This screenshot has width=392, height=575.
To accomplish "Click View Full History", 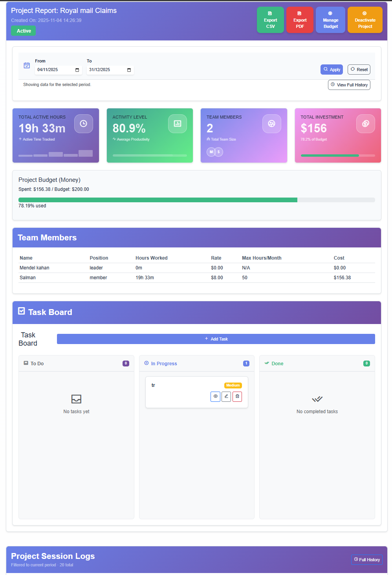I will [349, 84].
